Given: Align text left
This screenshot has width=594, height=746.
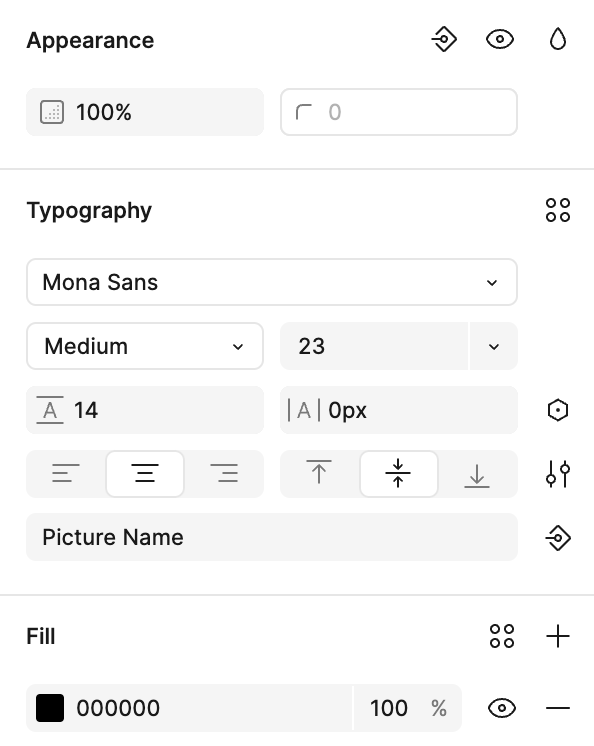Looking at the screenshot, I should coord(66,474).
